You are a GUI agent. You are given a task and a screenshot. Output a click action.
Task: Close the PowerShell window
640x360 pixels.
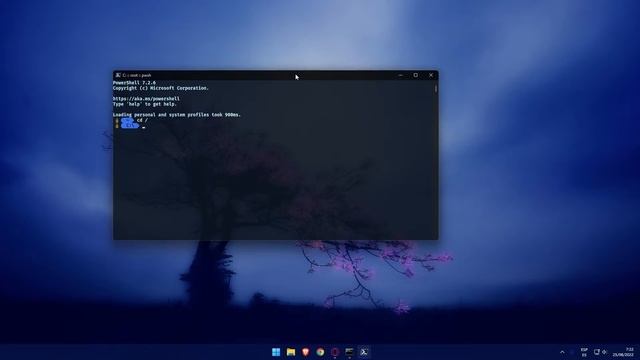[431, 75]
